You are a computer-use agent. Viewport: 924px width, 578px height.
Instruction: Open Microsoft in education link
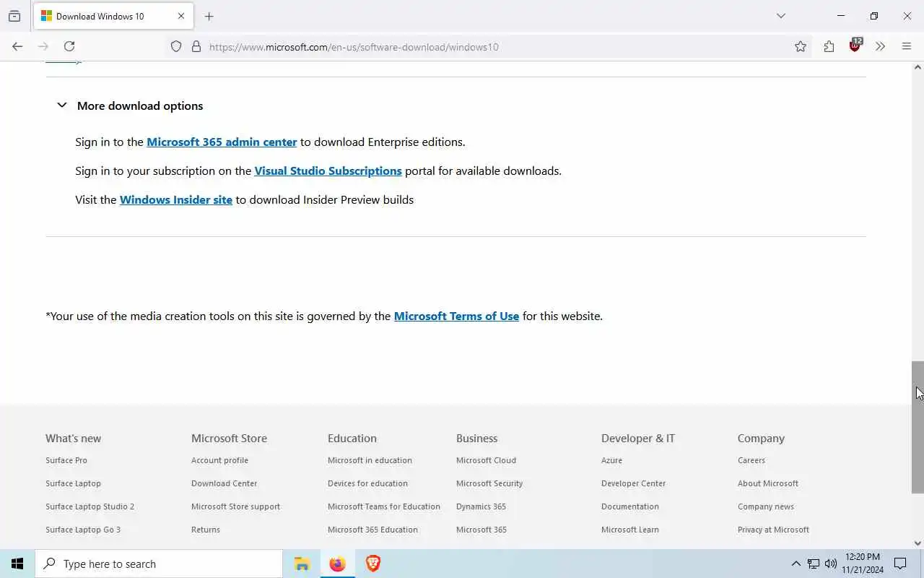pyautogui.click(x=370, y=460)
